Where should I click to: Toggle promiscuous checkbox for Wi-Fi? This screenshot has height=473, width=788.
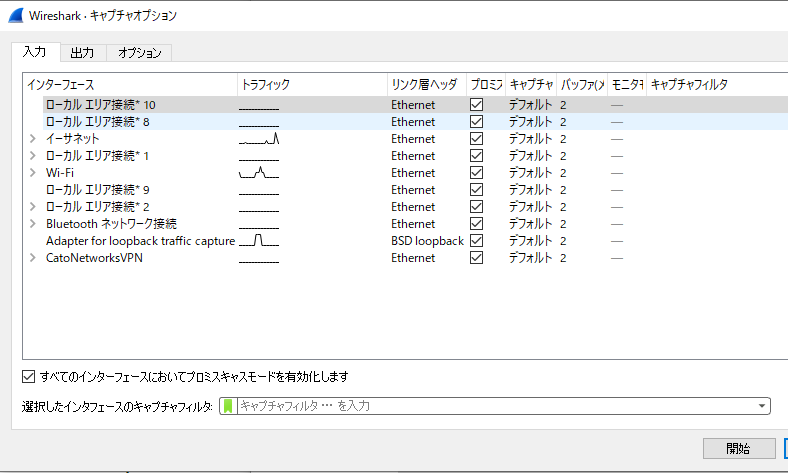click(x=476, y=173)
